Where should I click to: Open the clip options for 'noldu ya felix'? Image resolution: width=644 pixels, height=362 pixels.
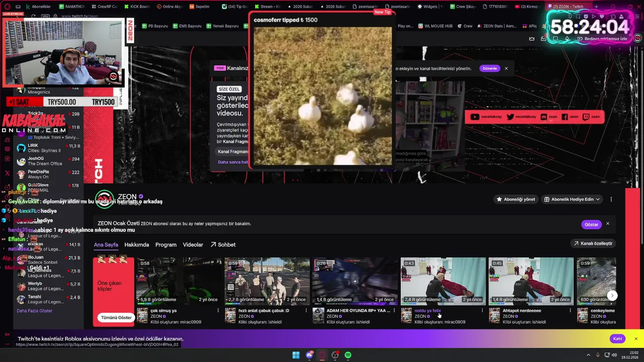pos(482,311)
